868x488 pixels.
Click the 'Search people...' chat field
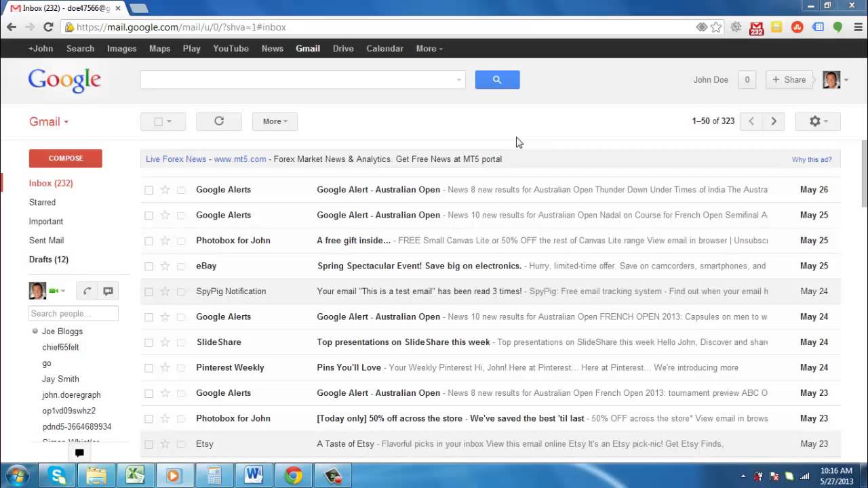73,313
